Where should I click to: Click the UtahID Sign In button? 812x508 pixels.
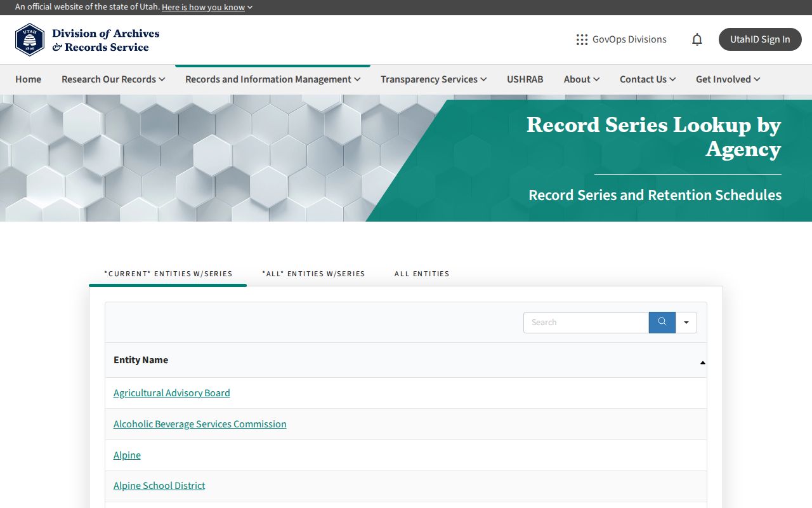click(x=760, y=39)
